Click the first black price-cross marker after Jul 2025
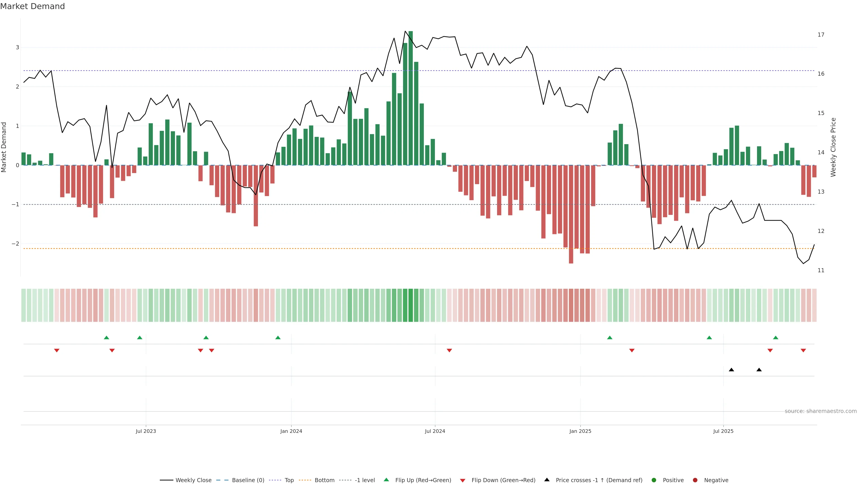This screenshot has width=868, height=488. [x=731, y=370]
